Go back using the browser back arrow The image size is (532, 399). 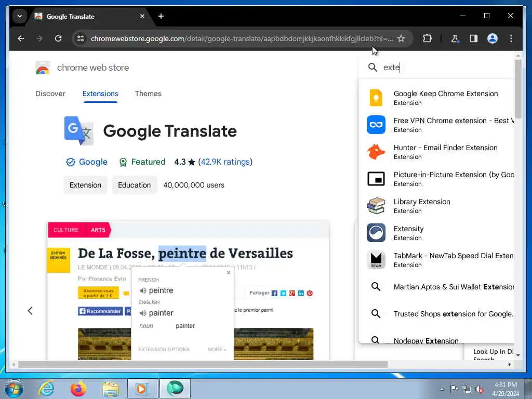[21, 38]
